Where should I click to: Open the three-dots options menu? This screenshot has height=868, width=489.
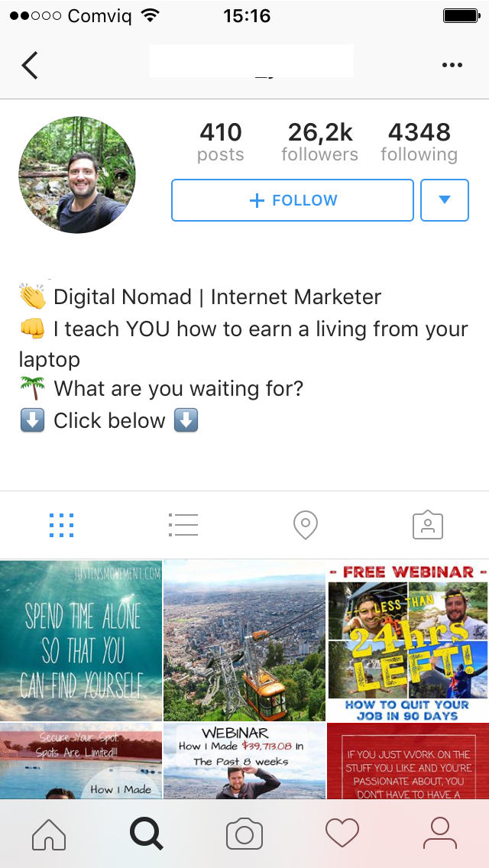pos(452,65)
